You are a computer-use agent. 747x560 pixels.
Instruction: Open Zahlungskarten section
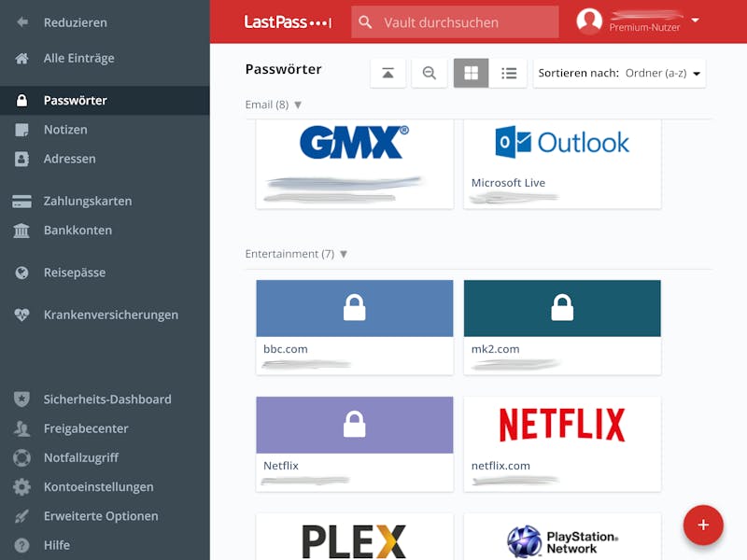pyautogui.click(x=88, y=201)
